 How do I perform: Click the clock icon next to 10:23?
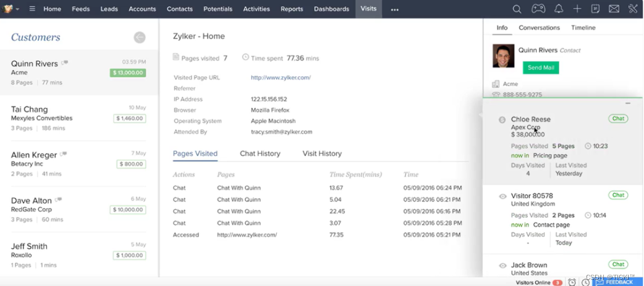click(x=588, y=146)
